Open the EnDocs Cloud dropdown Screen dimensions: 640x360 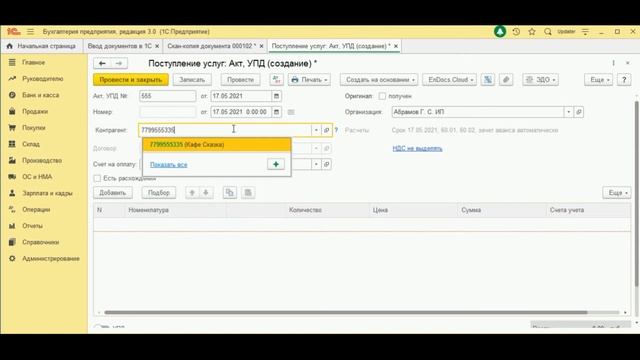click(449, 80)
